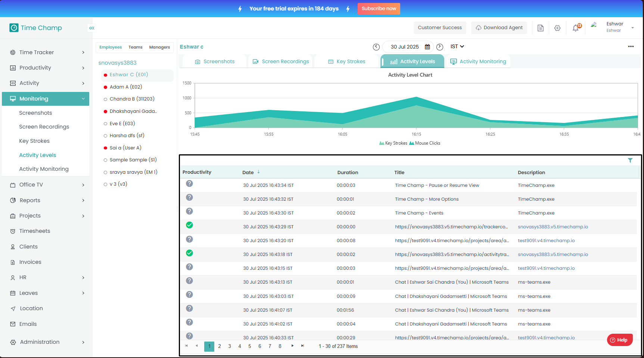The height and width of the screenshot is (358, 644).
Task: Click the Subscribe now button
Action: [x=379, y=9]
